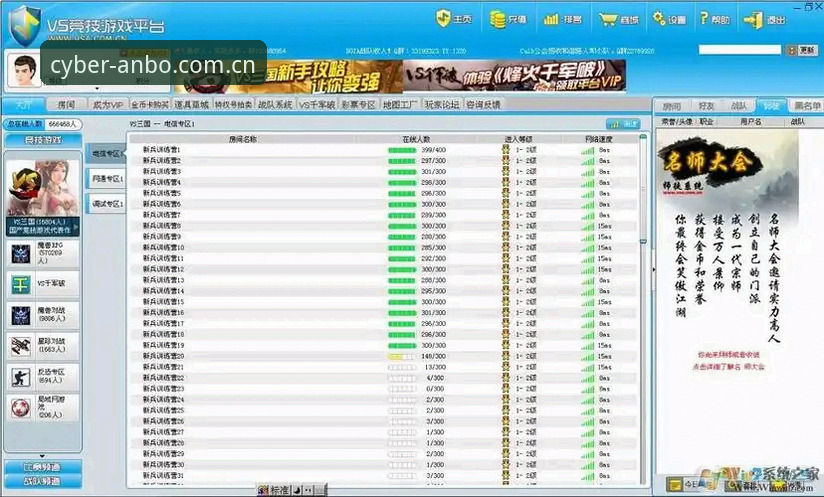
Task: Sort by 在线人数 column header
Action: [x=416, y=139]
